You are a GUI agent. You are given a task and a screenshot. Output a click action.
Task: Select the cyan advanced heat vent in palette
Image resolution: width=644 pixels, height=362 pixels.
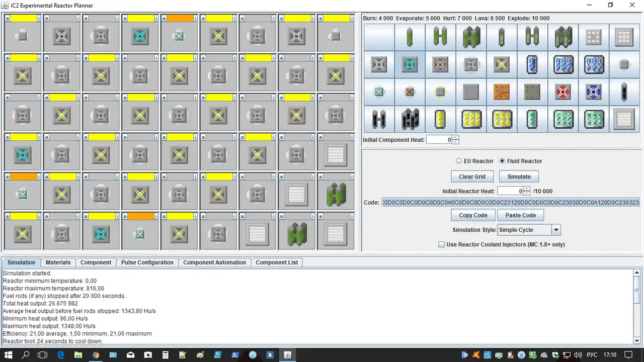point(410,65)
